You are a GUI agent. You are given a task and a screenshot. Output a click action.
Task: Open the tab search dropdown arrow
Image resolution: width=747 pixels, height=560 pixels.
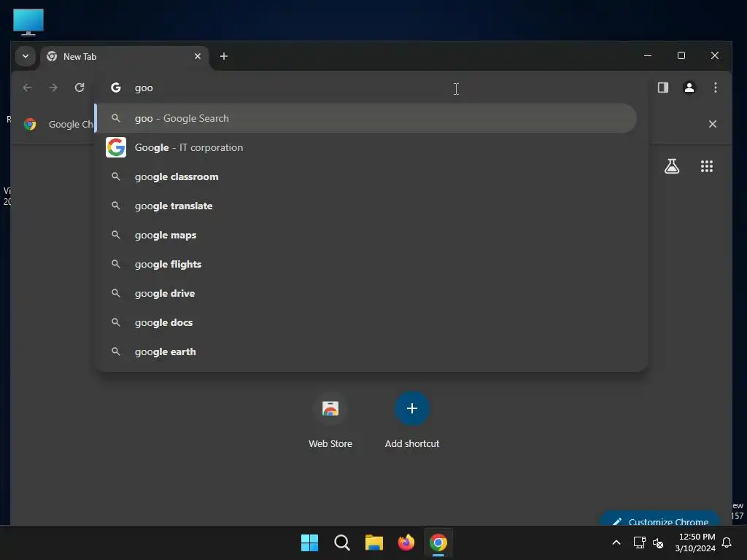click(x=26, y=56)
